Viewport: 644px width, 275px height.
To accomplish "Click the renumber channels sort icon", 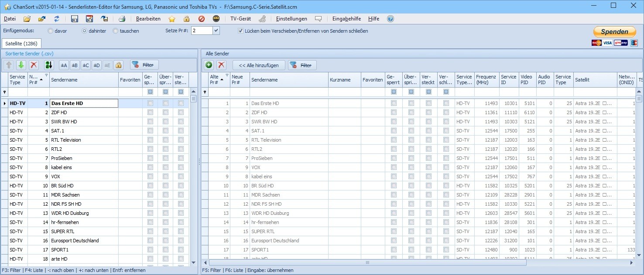I will (x=49, y=65).
